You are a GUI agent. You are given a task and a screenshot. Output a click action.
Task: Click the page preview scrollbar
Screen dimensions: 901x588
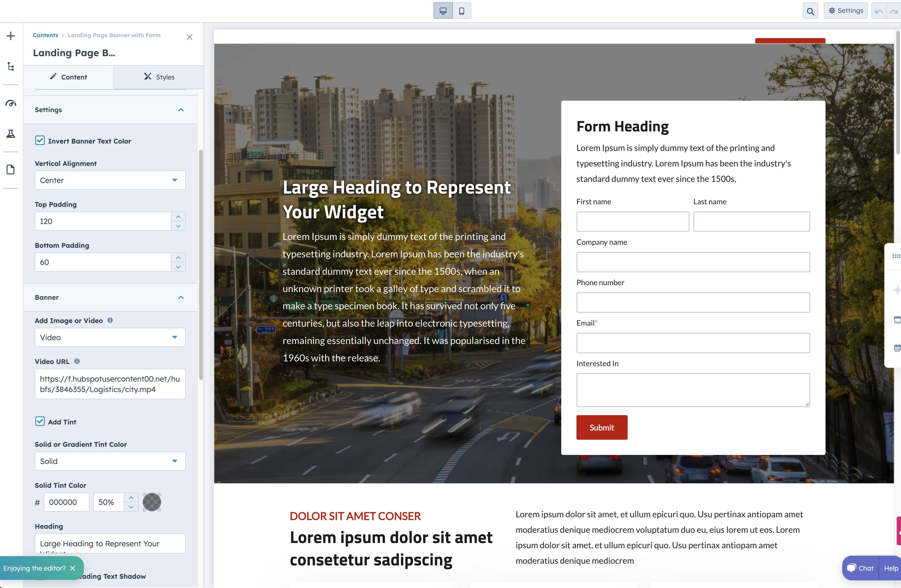pos(898,93)
